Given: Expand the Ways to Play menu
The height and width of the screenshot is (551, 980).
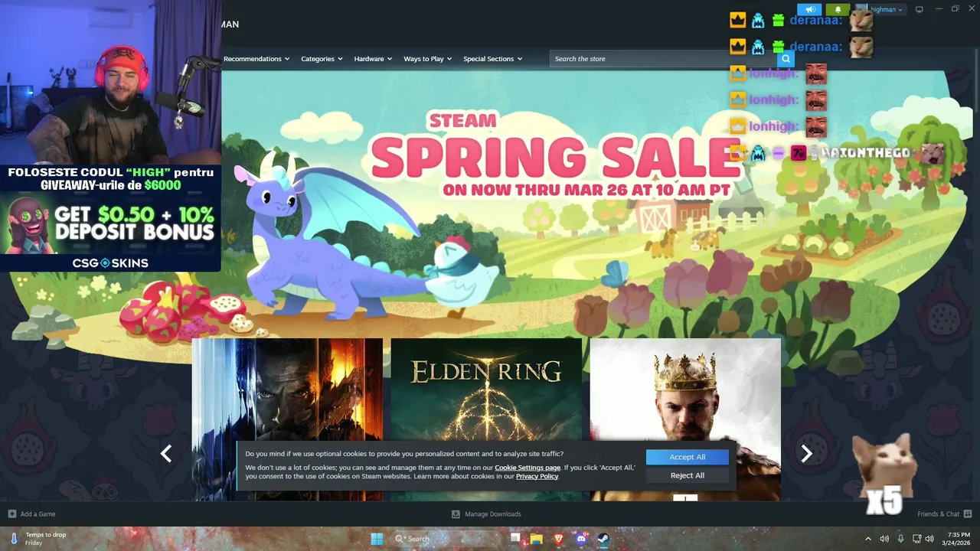Looking at the screenshot, I should tap(428, 59).
